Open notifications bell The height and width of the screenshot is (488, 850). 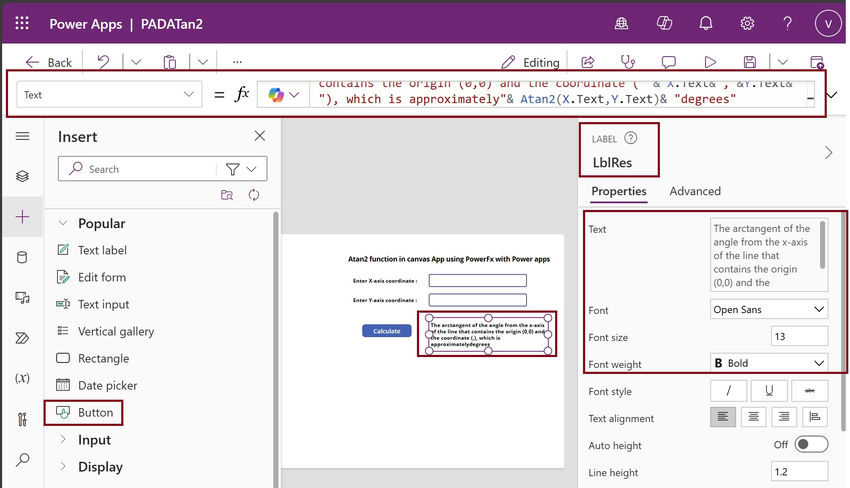705,23
